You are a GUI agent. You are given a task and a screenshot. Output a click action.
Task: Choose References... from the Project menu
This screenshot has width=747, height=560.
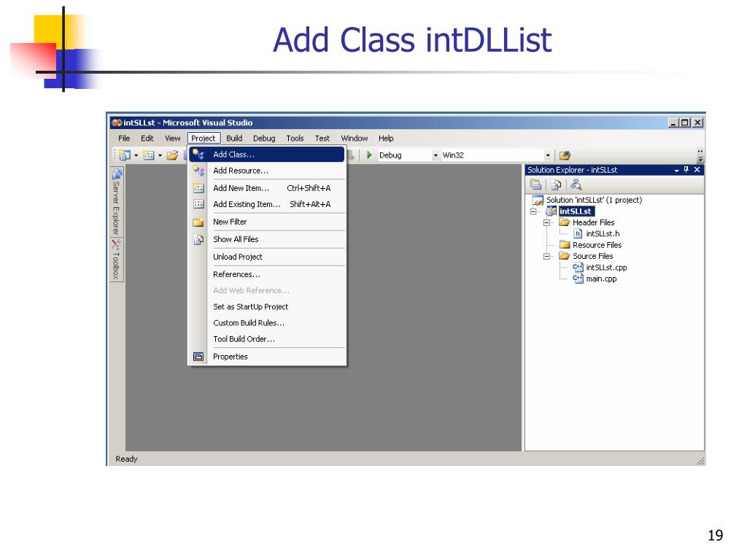point(267,274)
